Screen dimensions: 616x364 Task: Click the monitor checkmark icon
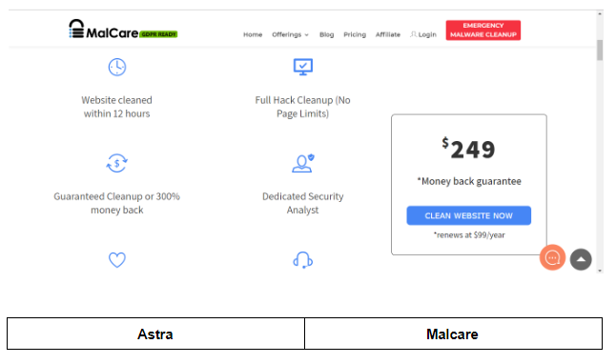click(303, 67)
